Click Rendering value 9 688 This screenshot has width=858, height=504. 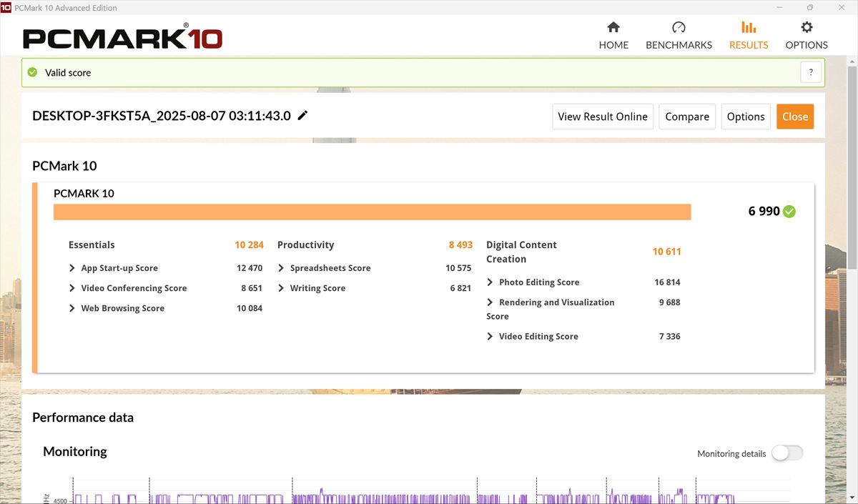click(x=670, y=302)
